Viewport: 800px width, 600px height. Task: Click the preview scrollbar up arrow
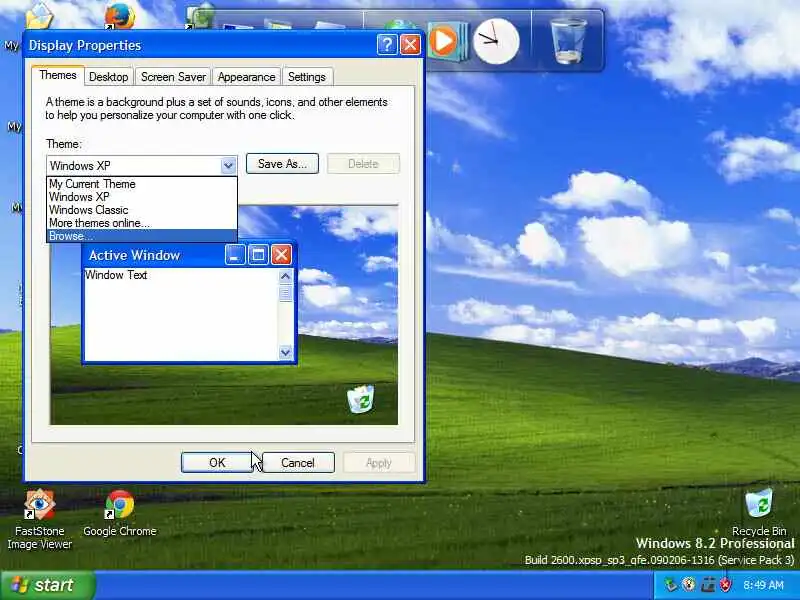point(285,277)
